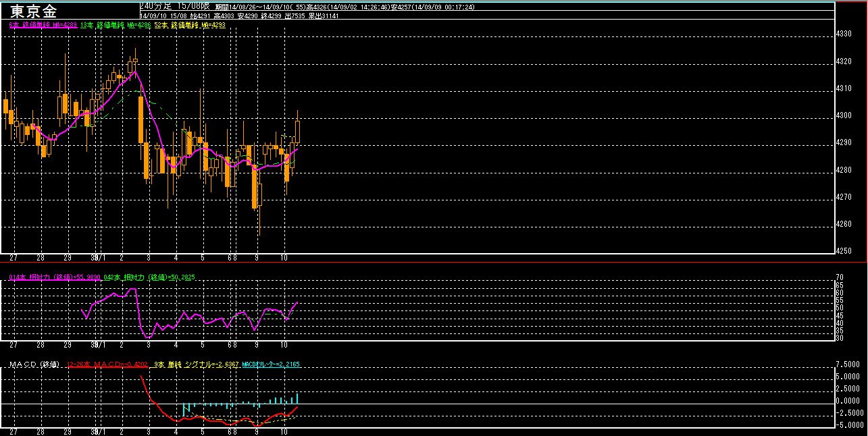
Task: Click the 4250 price axis label
Action: 845,251
